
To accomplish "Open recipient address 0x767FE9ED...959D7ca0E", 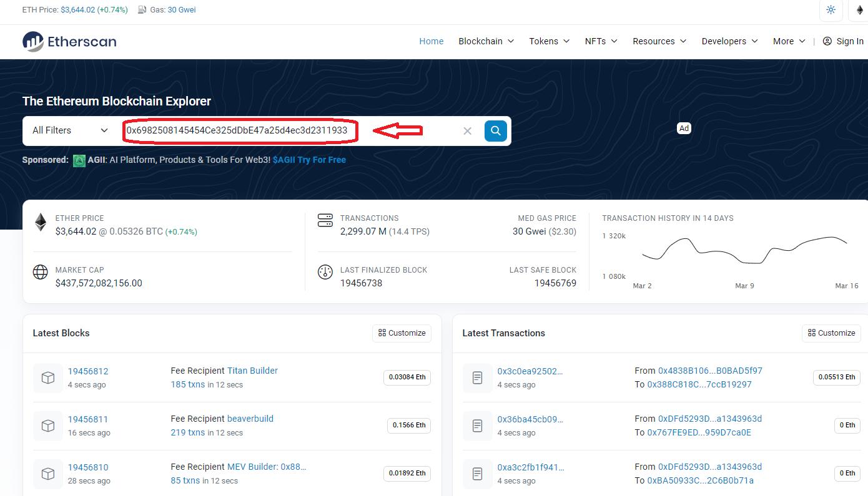I will [x=699, y=432].
